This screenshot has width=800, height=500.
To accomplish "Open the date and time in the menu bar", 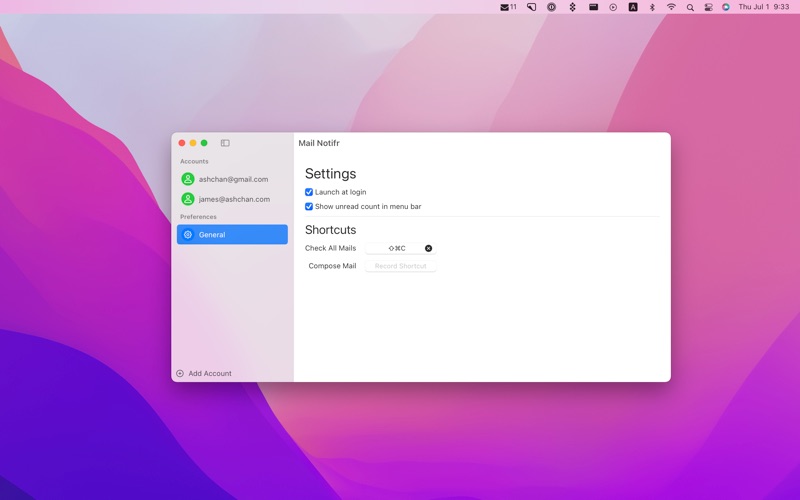I will pyautogui.click(x=763, y=7).
